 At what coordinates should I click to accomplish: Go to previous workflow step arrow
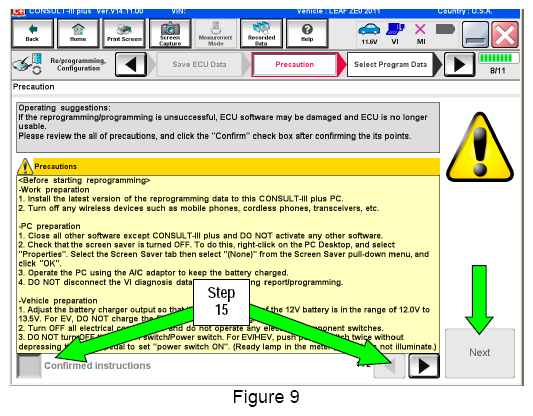131,64
